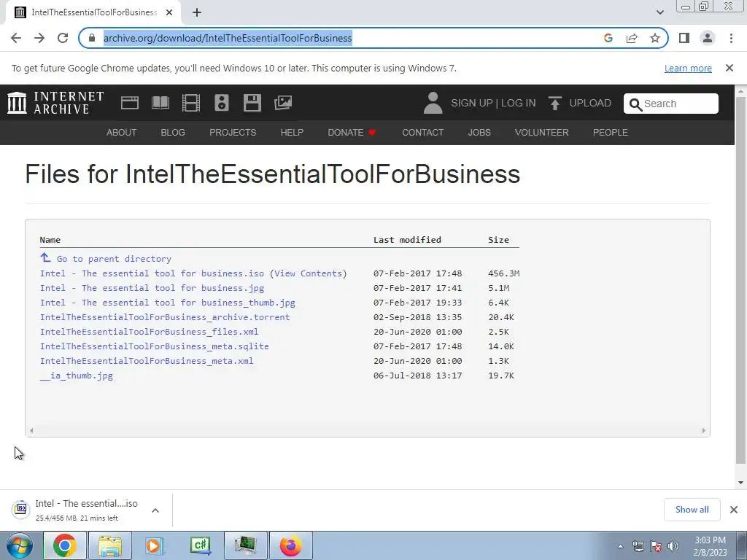Screen dimensions: 747x560
Task: Download the _archive.torrent file
Action: pyautogui.click(x=165, y=317)
